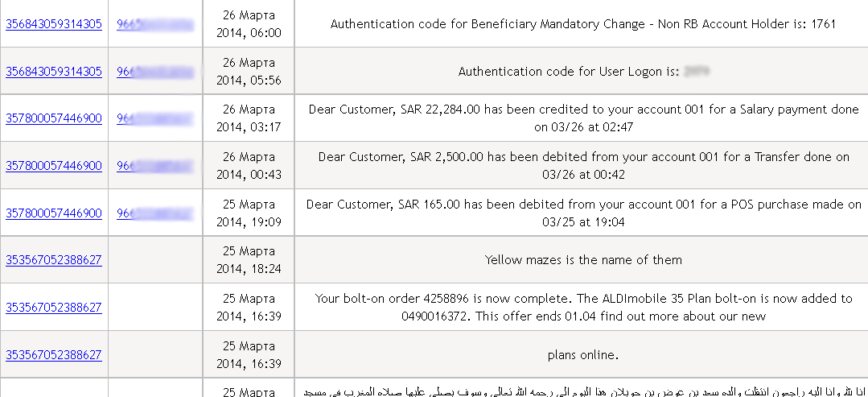Open IMEI link 353567052388627 beside 'plans online.'
Screen dimensions: 868x397
pos(54,354)
